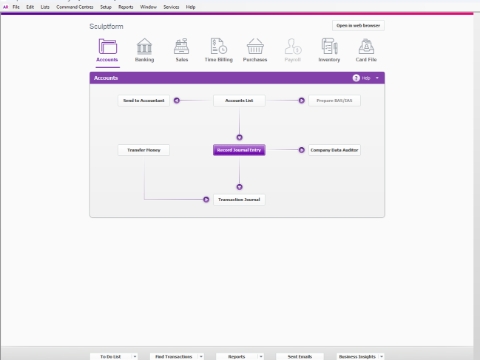Image resolution: width=480 pixels, height=360 pixels.
Task: Select the greyed Payroll command centre icon
Action: pos(293,46)
